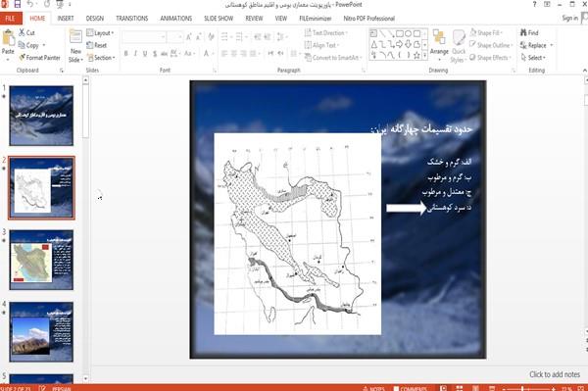The width and height of the screenshot is (588, 391).
Task: Click the Help question mark icon
Action: pos(534,4)
